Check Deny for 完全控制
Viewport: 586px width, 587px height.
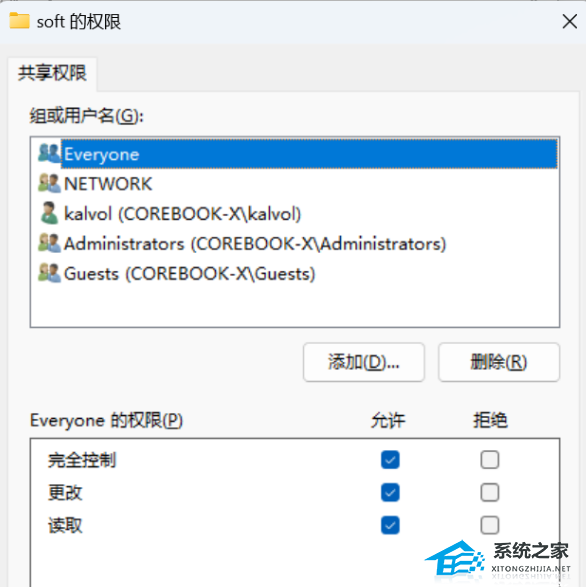pos(490,459)
